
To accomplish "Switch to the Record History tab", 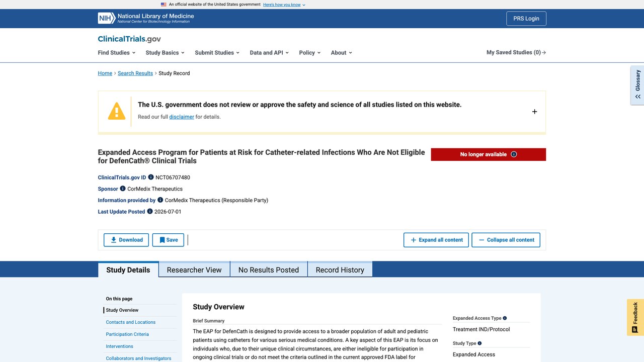I will click(340, 269).
